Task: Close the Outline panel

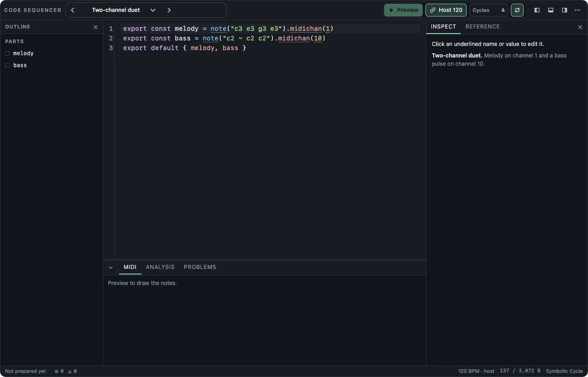Action: click(x=96, y=27)
